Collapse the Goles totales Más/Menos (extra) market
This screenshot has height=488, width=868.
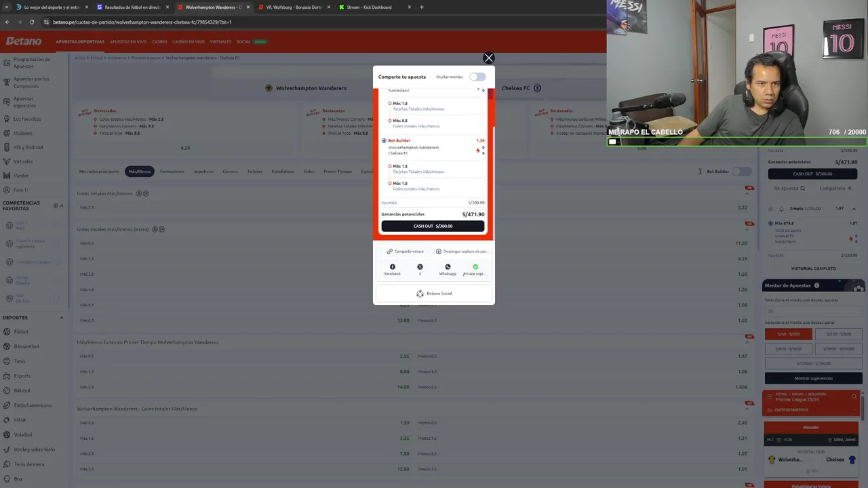747,229
